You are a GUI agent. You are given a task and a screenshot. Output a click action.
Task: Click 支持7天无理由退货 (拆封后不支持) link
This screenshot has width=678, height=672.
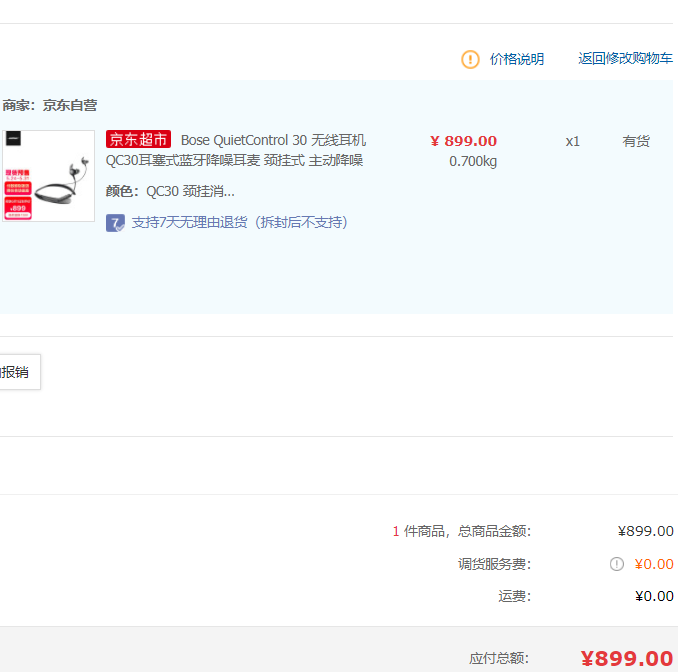240,222
